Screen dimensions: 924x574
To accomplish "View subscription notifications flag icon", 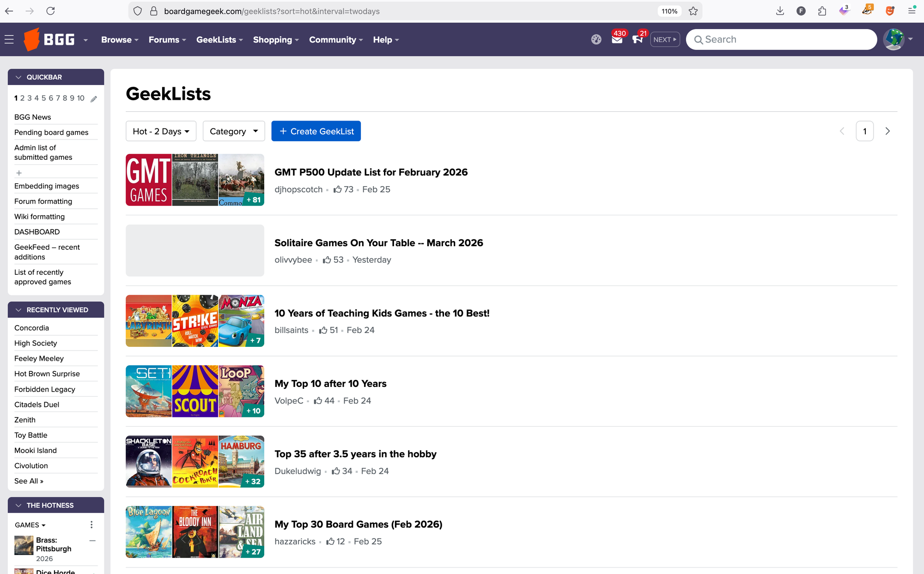I will tap(638, 41).
